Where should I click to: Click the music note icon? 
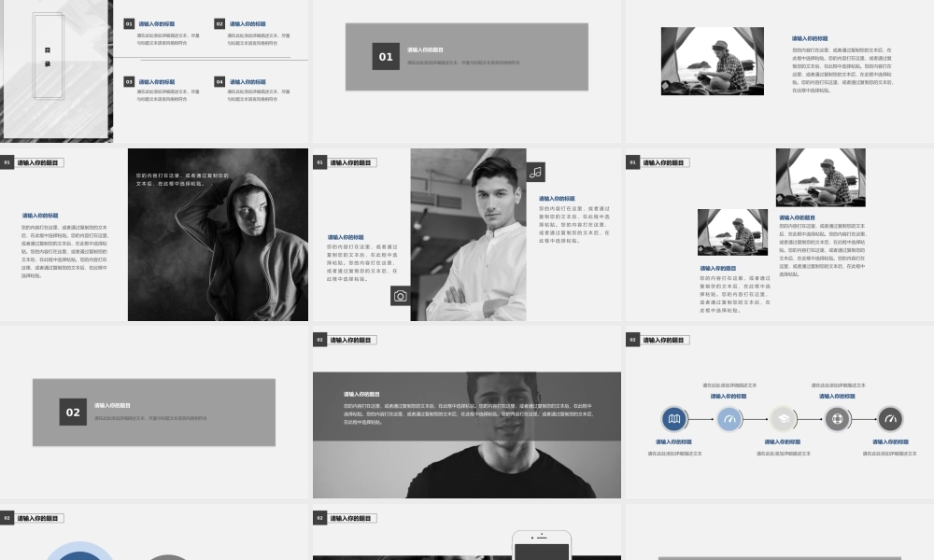pos(535,172)
